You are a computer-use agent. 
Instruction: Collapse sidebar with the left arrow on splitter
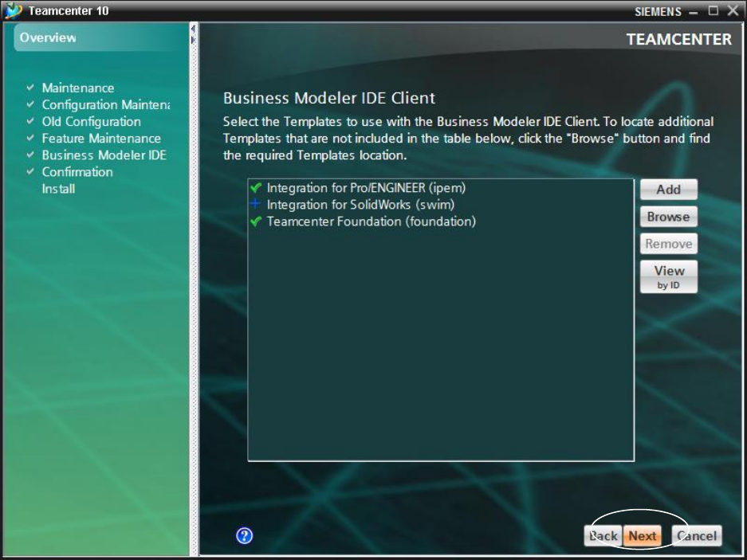[x=193, y=29]
